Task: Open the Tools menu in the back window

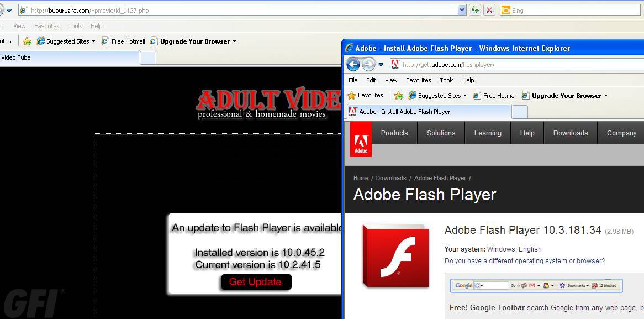Action: point(75,26)
